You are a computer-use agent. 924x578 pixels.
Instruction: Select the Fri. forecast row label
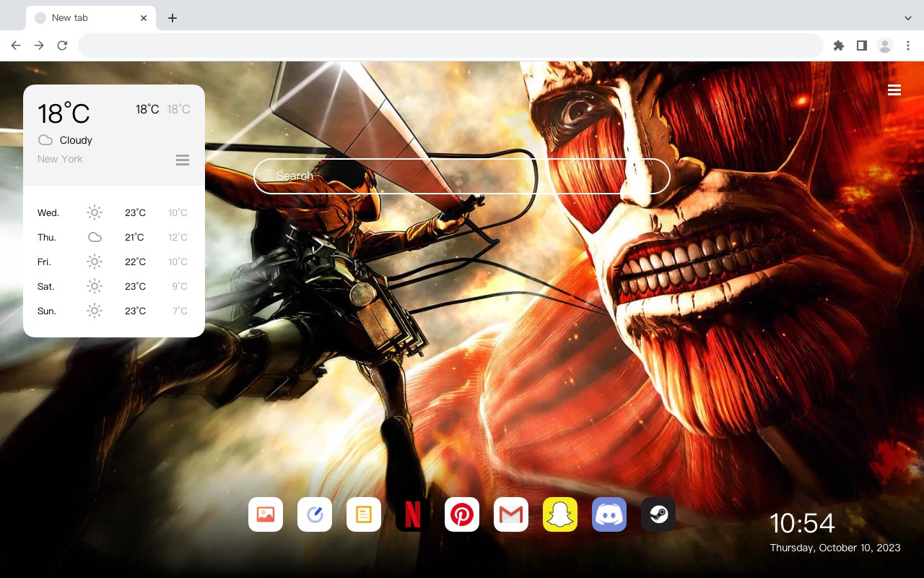pyautogui.click(x=45, y=262)
